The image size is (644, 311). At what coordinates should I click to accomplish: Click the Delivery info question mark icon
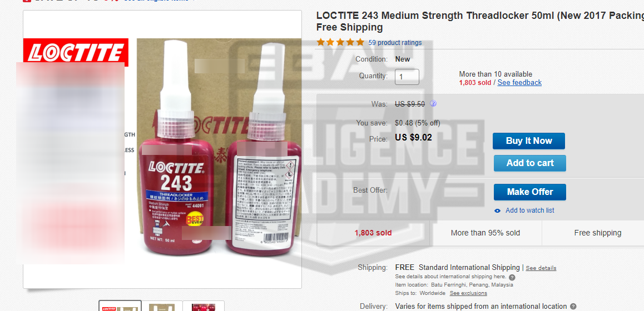click(x=573, y=307)
